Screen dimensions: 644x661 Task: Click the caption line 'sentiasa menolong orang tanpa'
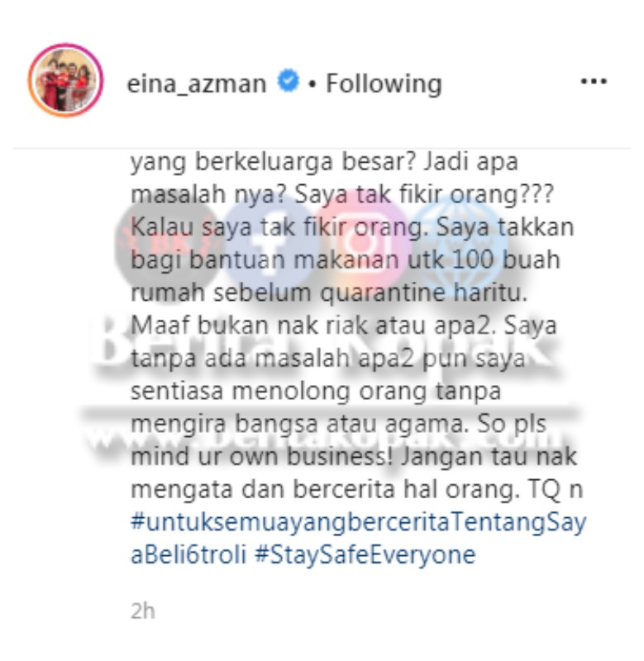tap(316, 392)
